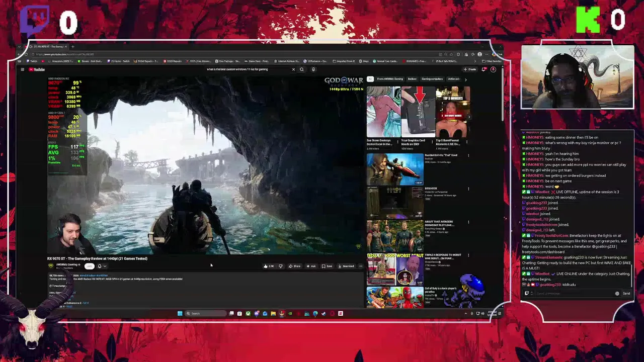644x362 pixels.
Task: Click the YouTube logo
Action: [x=36, y=69]
